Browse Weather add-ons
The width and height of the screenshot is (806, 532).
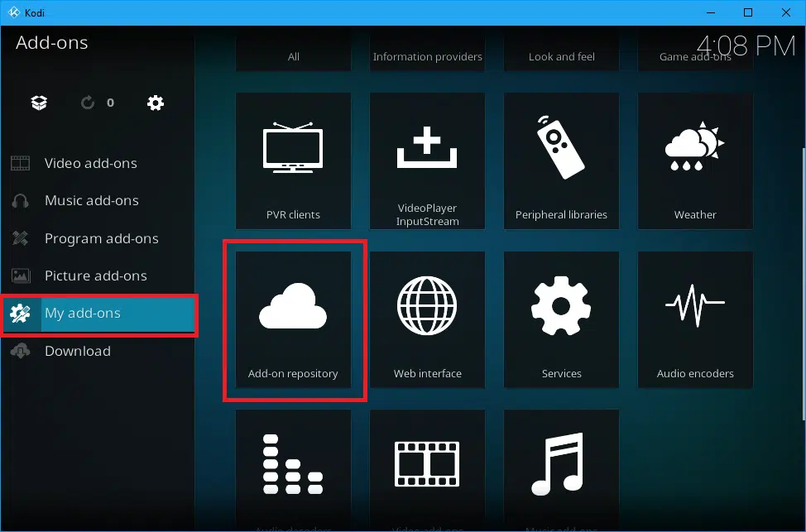tap(695, 161)
